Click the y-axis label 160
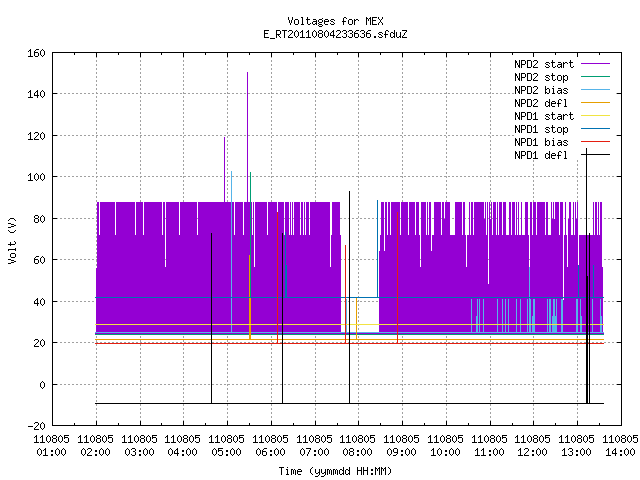640x480 pixels. [x=36, y=53]
